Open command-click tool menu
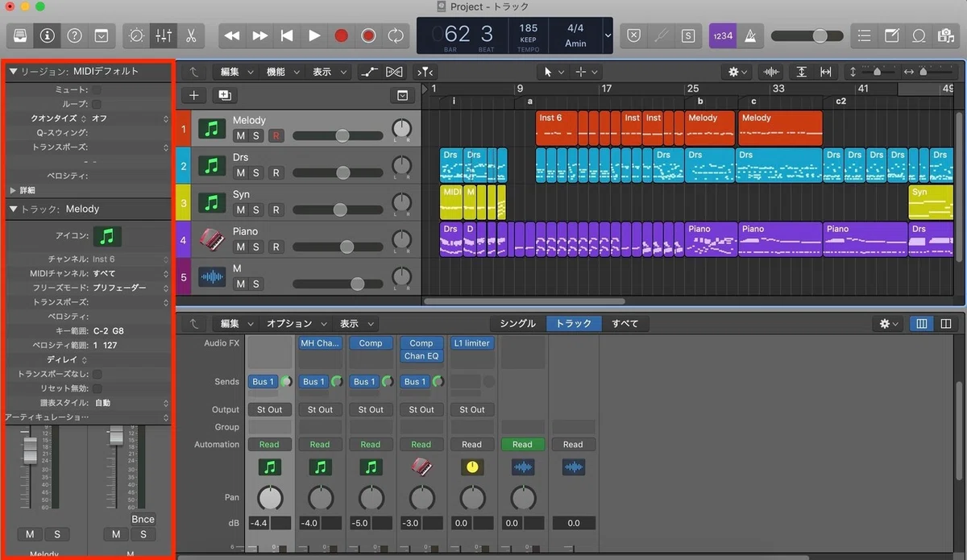 586,72
